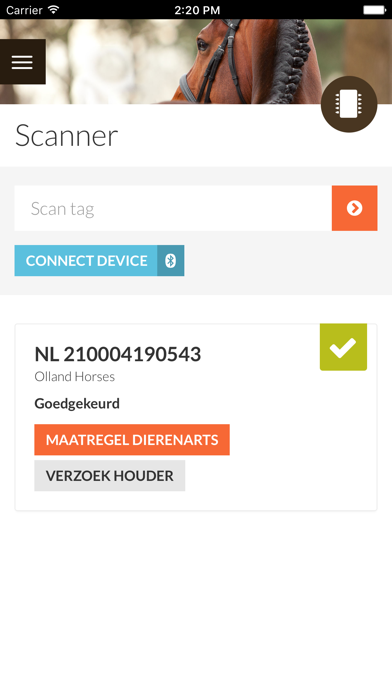Viewport: 392px width, 696px height.
Task: Choose Verzoek Houder button
Action: click(110, 475)
